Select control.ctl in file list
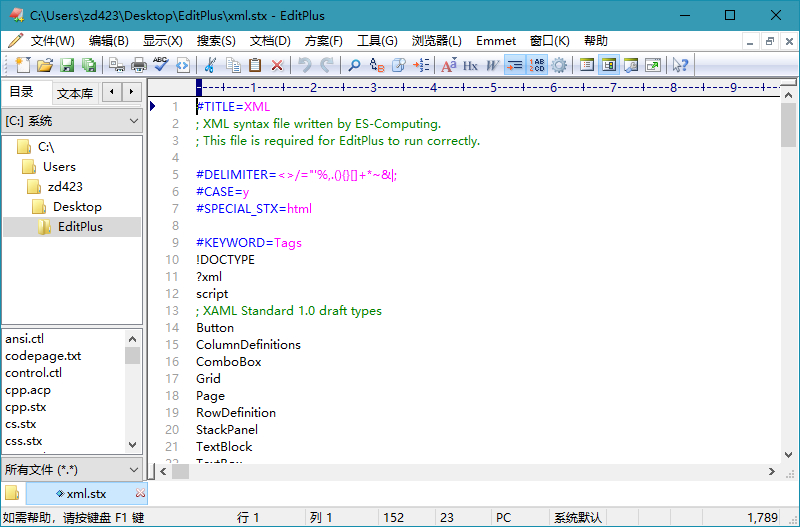This screenshot has height=527, width=800. tap(33, 373)
